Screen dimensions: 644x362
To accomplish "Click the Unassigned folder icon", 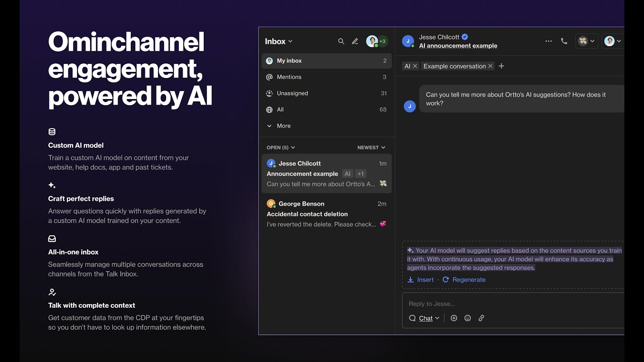I will coord(269,93).
